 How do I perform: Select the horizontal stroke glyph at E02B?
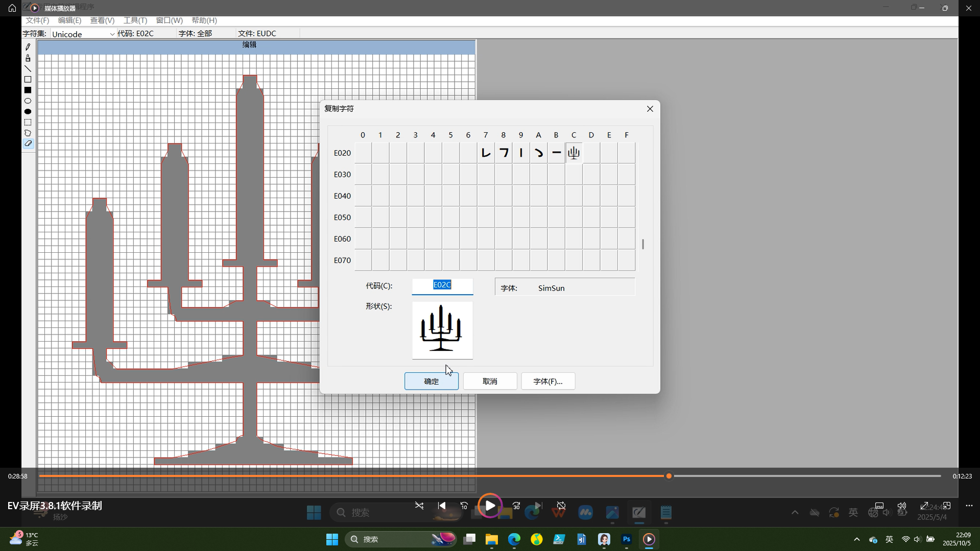[x=556, y=153]
